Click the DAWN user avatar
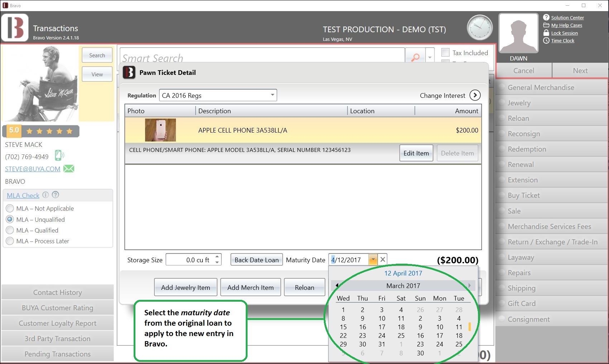The image size is (609, 364). click(518, 33)
